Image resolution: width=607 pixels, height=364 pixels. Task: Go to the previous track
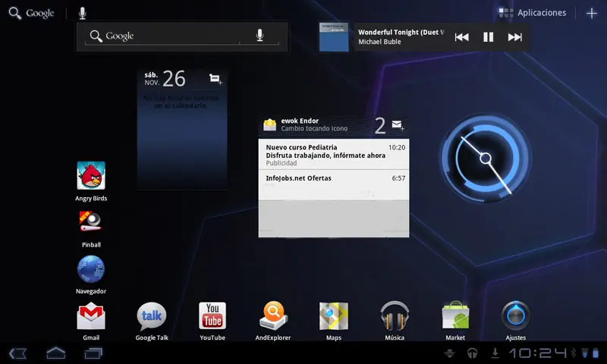[x=461, y=37]
